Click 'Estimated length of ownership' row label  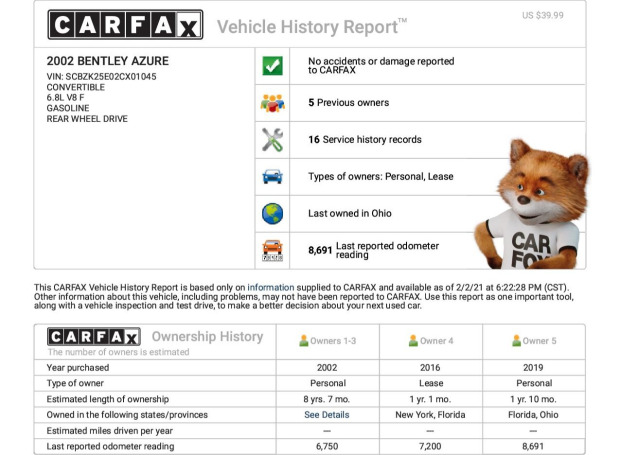click(x=108, y=399)
